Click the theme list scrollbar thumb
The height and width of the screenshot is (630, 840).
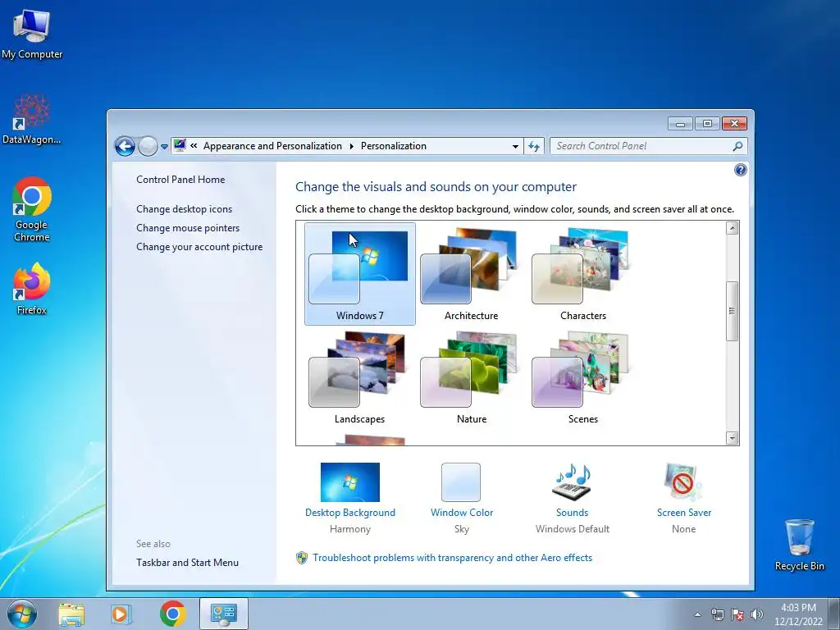click(732, 311)
